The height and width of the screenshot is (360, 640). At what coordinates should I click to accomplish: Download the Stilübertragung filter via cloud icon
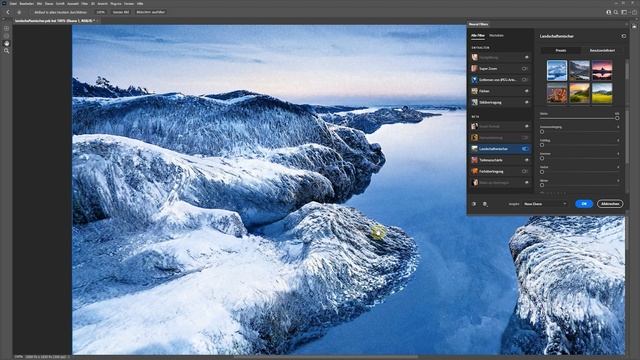(527, 102)
